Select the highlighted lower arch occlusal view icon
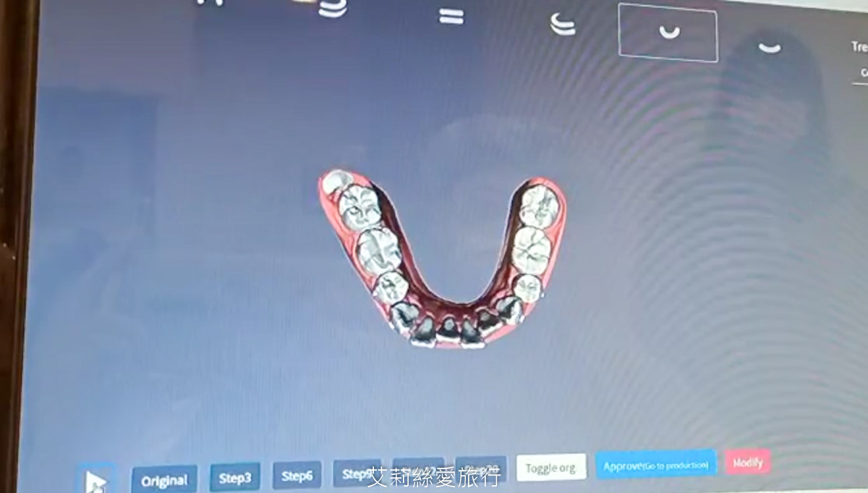This screenshot has width=868, height=493. point(668,33)
